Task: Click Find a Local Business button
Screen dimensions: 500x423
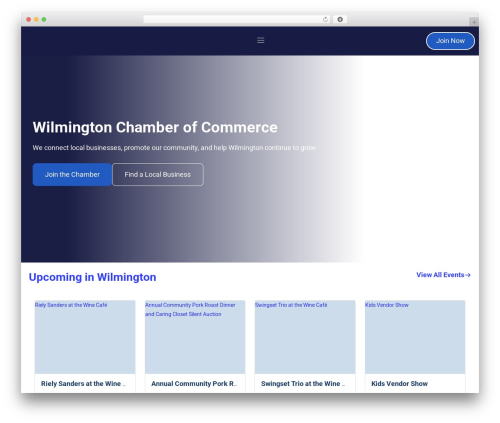Action: [158, 174]
